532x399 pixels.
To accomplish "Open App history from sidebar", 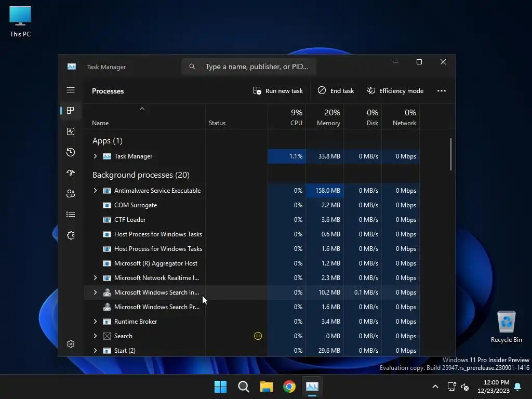I will coord(71,152).
